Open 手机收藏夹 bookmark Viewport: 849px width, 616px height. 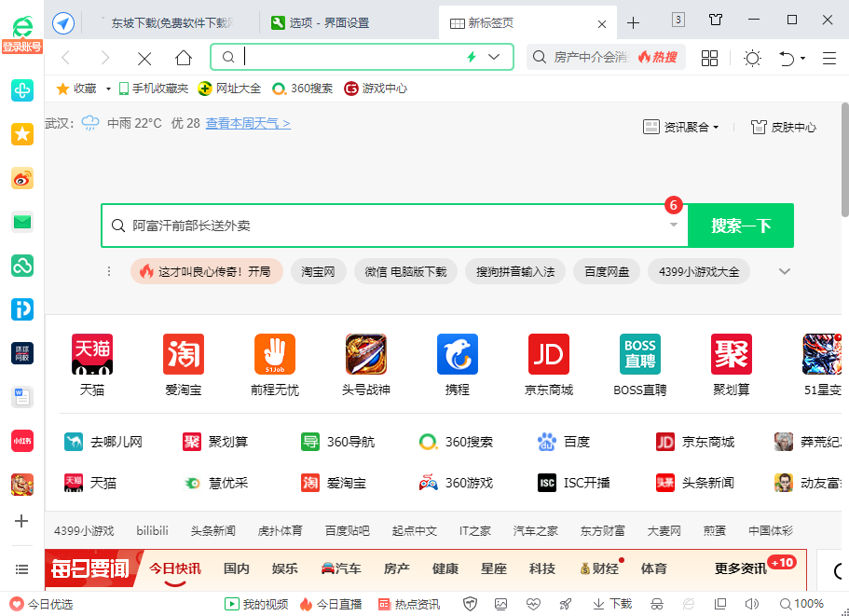[x=153, y=89]
